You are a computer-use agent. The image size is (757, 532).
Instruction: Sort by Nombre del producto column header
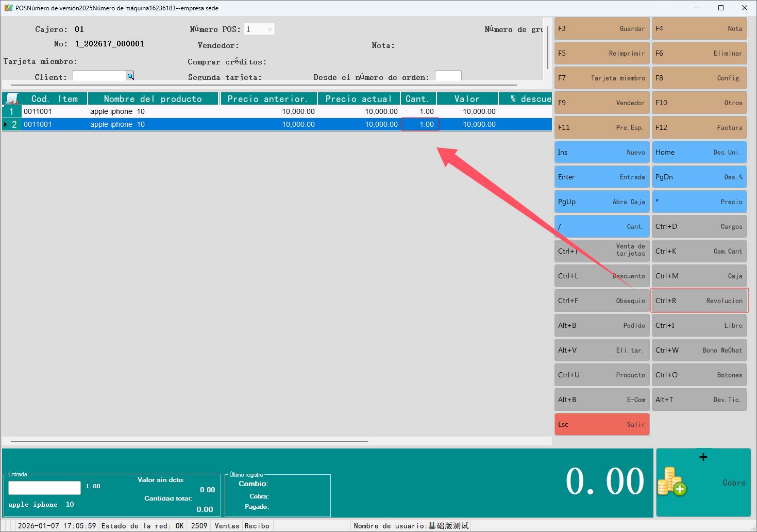(153, 98)
